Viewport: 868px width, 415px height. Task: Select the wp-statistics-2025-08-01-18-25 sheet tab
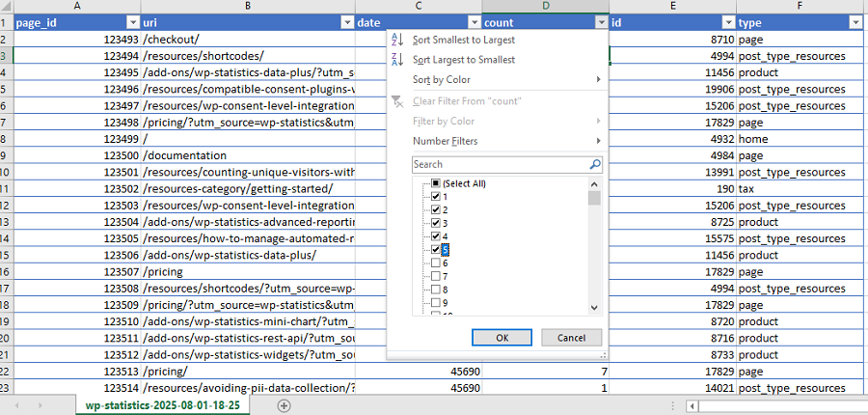(x=162, y=405)
